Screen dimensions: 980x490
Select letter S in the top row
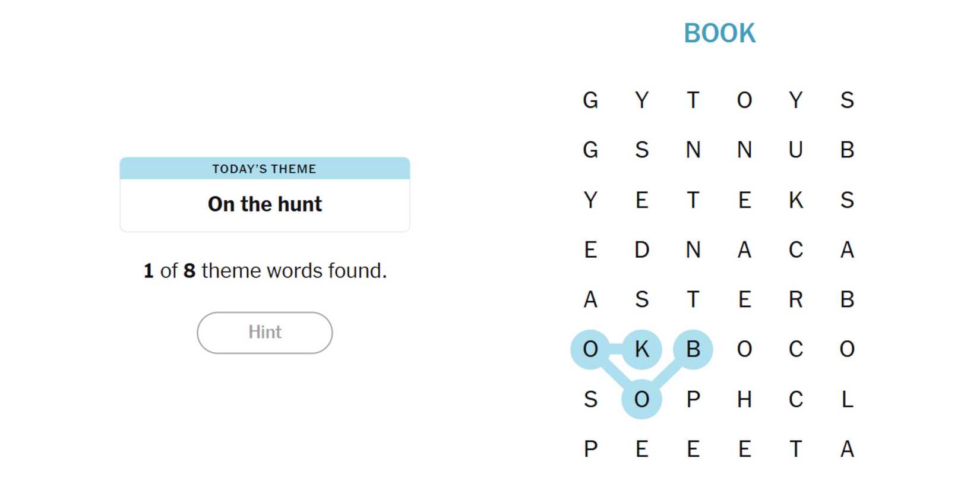point(847,100)
